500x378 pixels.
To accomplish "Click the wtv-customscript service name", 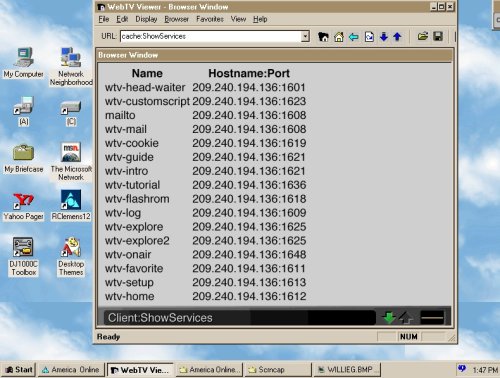I will 147,101.
